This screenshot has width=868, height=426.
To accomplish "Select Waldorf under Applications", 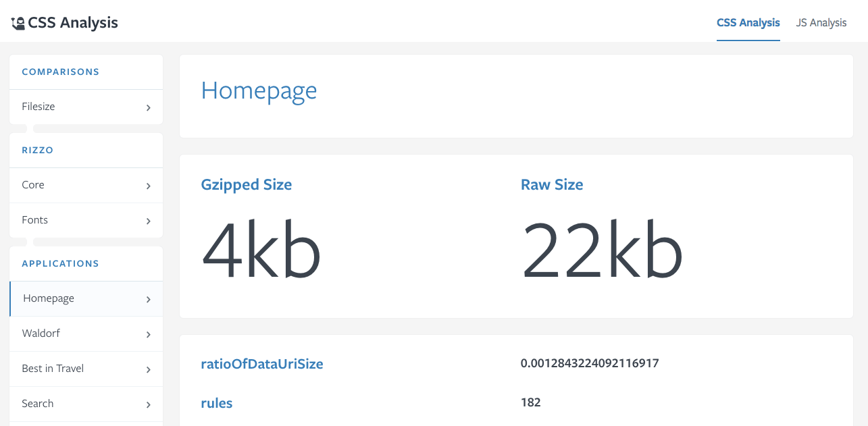I will (x=40, y=334).
